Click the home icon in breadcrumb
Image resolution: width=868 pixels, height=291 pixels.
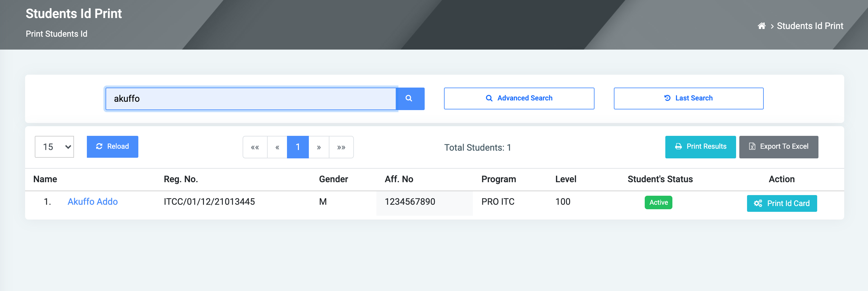(761, 26)
